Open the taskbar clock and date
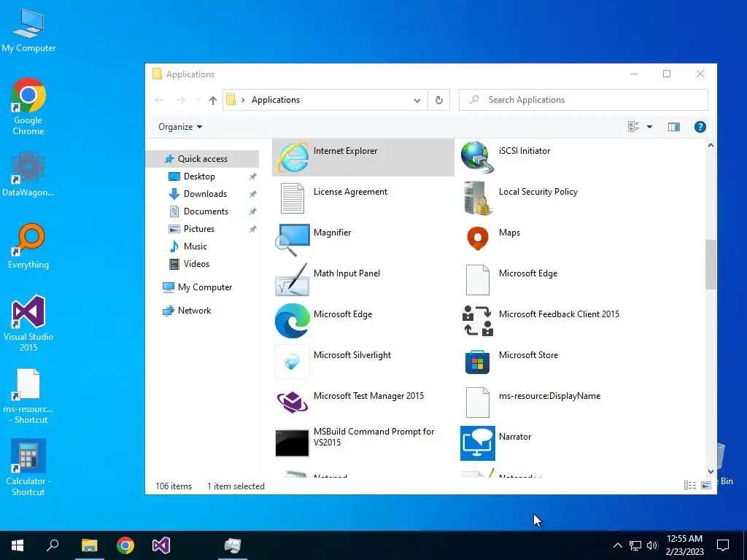Image resolution: width=747 pixels, height=560 pixels. point(684,545)
